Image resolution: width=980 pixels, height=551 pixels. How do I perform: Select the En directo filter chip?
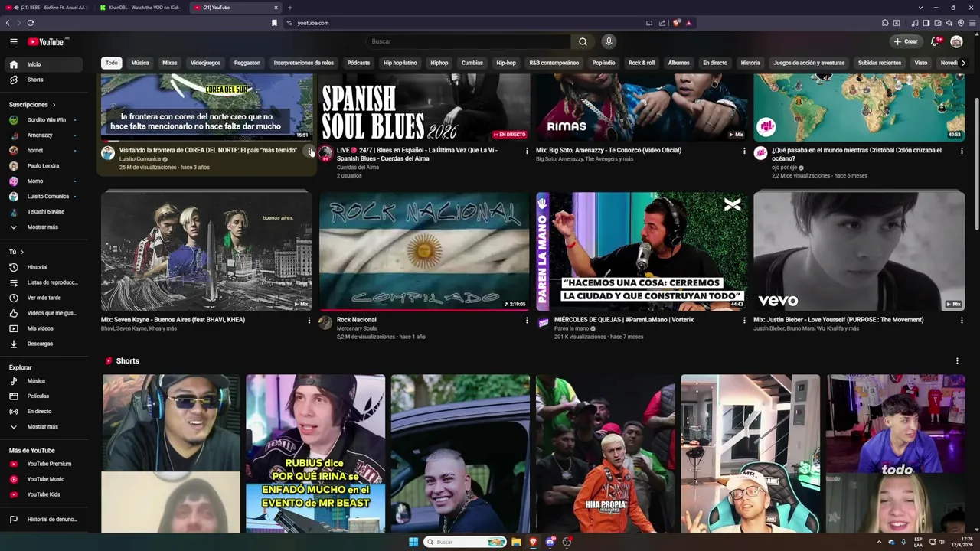pyautogui.click(x=715, y=63)
